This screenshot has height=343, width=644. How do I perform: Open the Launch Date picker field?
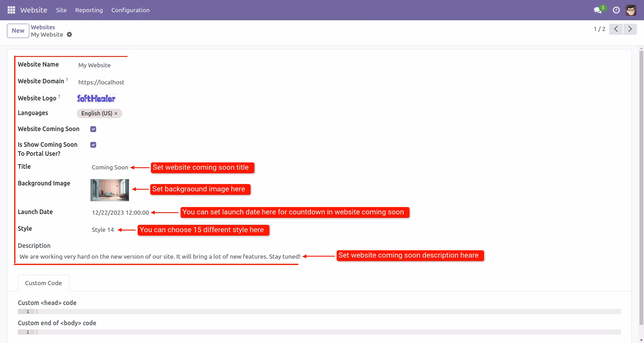(120, 213)
